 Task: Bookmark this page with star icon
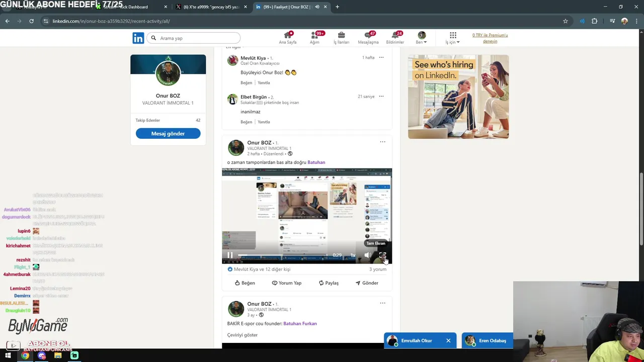[566, 21]
